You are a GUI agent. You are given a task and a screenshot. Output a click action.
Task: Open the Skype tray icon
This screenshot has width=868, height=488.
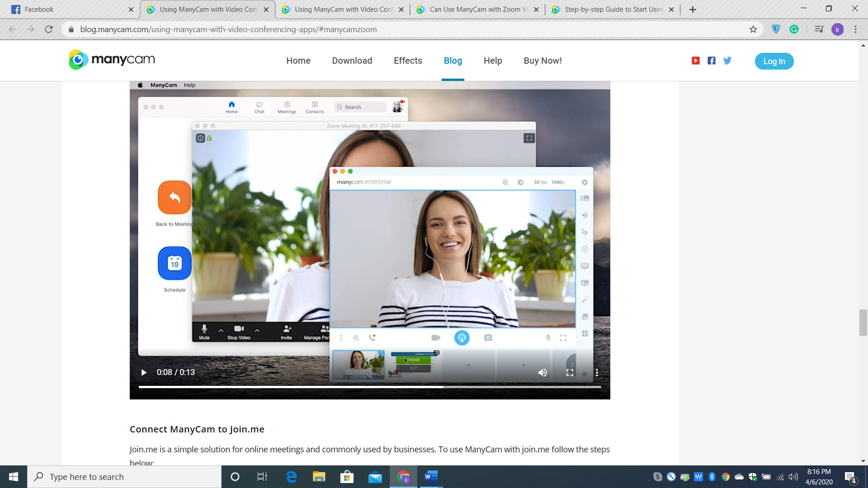[x=658, y=477]
